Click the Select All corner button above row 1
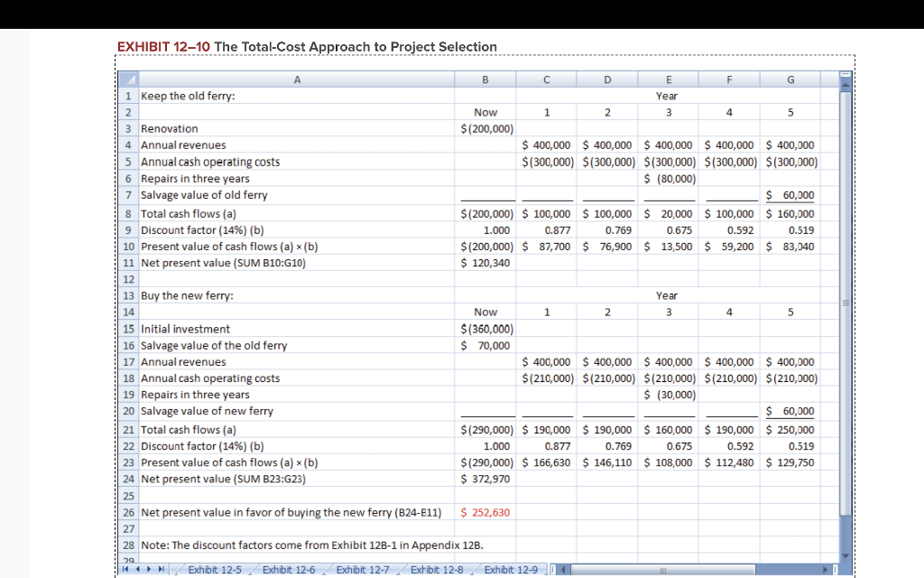This screenshot has width=924, height=578. click(x=127, y=79)
